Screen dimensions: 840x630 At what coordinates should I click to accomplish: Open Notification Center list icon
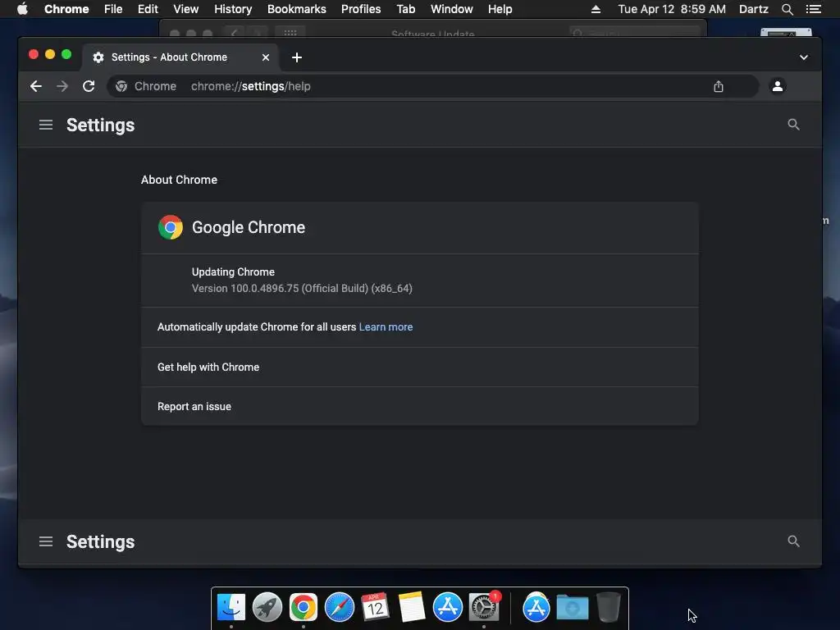click(x=813, y=9)
